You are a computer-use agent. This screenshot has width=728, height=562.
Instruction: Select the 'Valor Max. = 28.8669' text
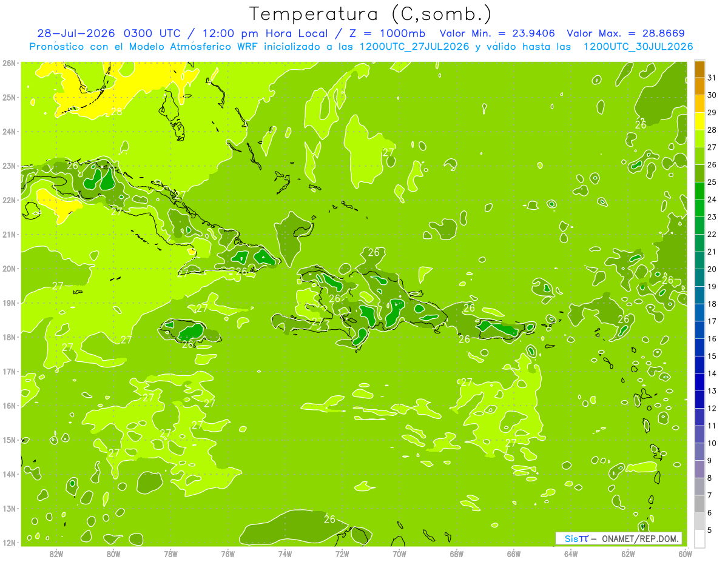[x=626, y=33]
